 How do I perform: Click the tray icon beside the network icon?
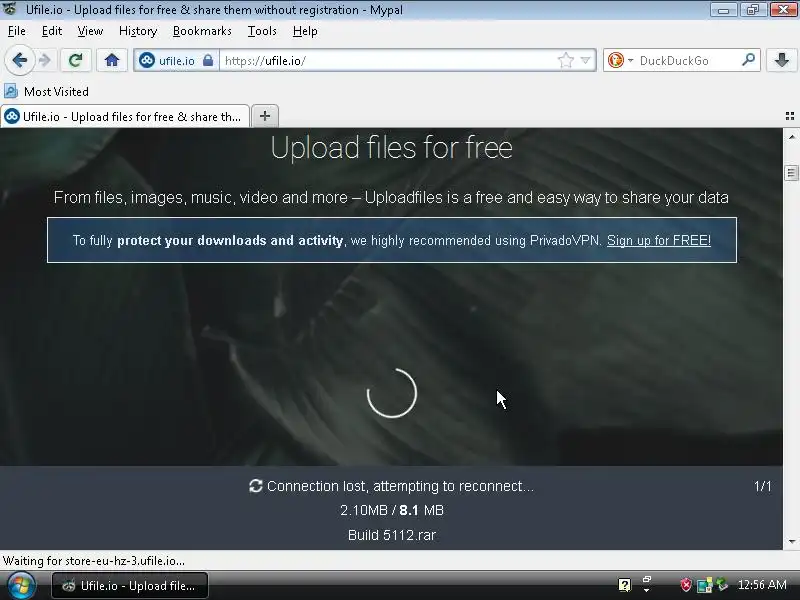click(x=721, y=584)
